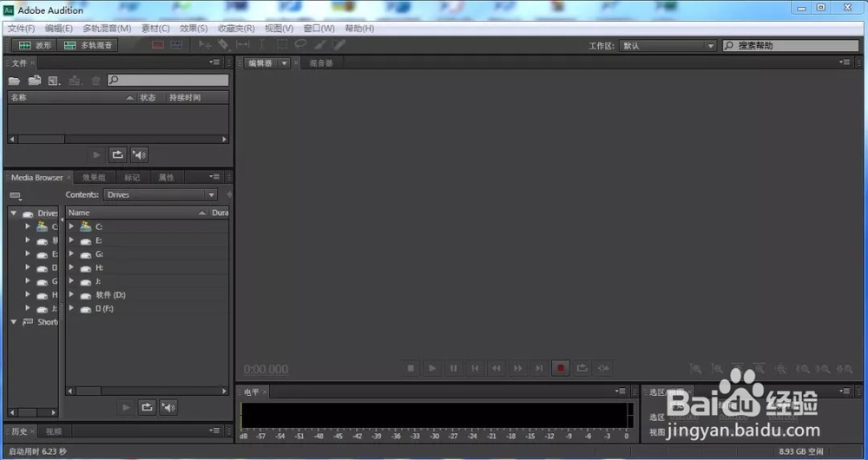
Task: Switch to the 效果组 tab
Action: (x=94, y=178)
